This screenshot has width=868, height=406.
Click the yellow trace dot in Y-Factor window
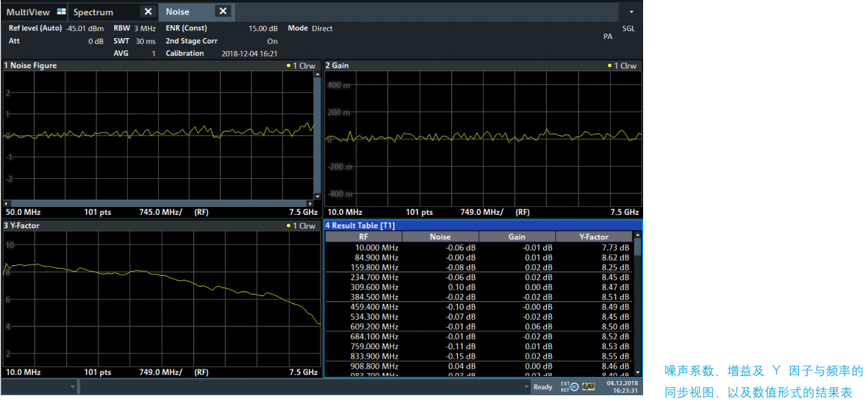pos(288,226)
